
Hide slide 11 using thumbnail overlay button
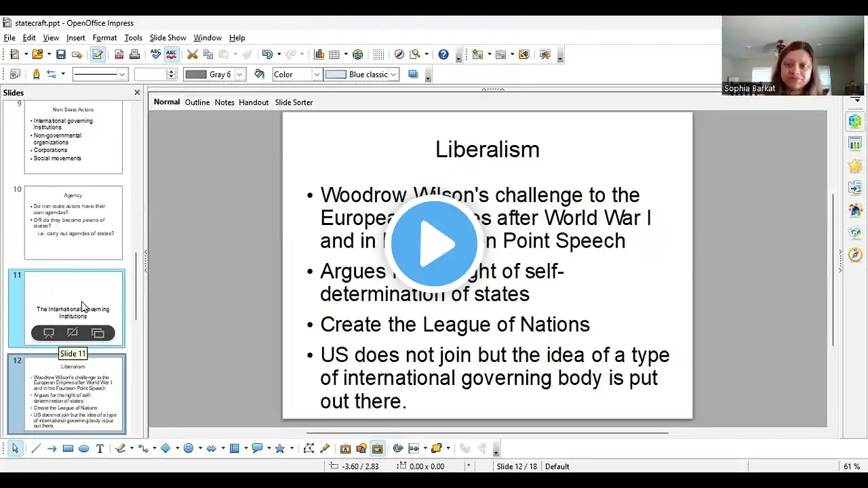click(x=73, y=333)
